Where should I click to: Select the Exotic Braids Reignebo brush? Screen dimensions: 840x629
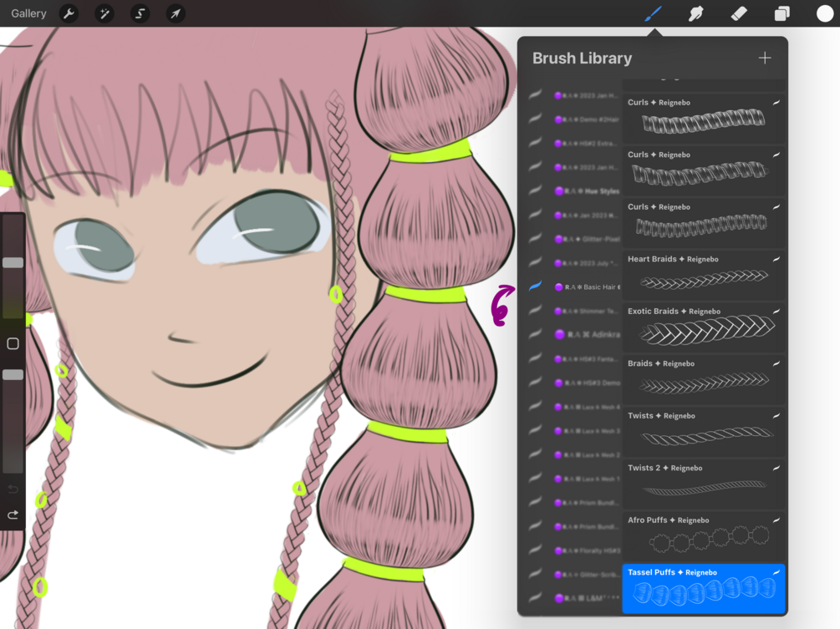[x=704, y=327]
